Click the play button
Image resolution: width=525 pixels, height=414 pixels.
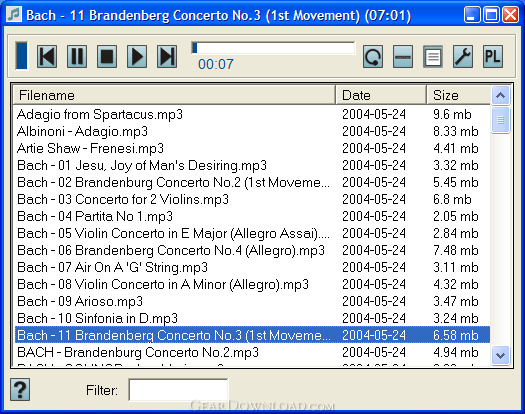click(x=137, y=57)
